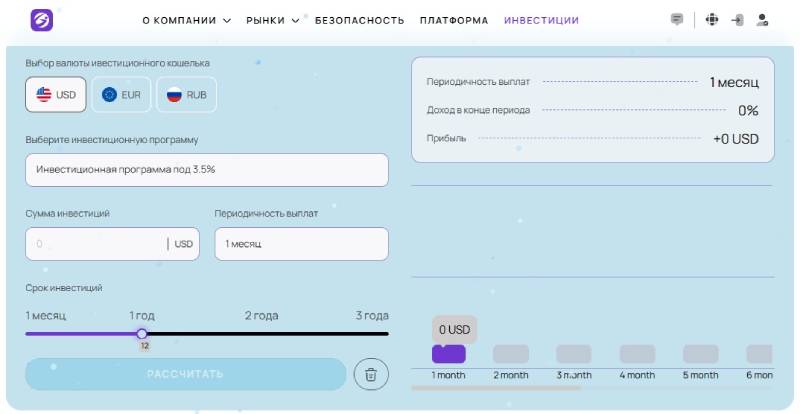Go to the Безопасность page
This screenshot has width=800, height=414.
click(359, 20)
